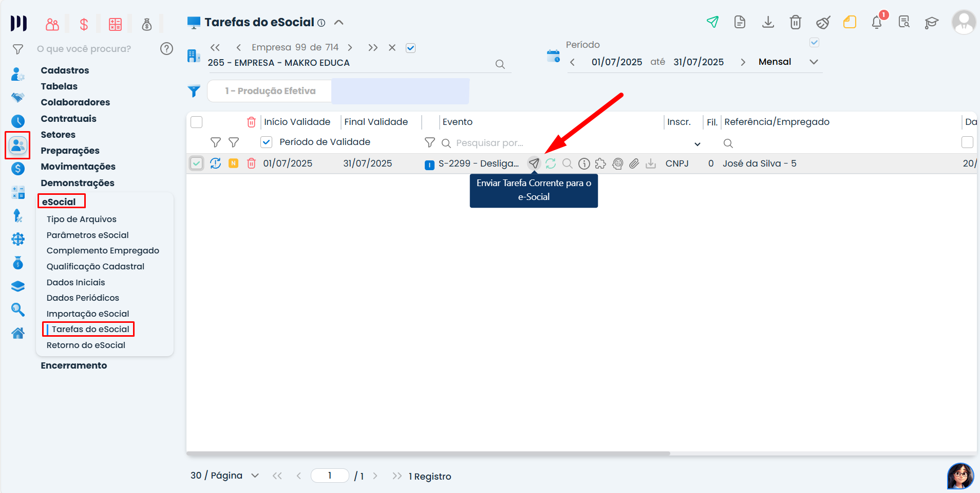Open the Encerramento menu
Viewport: 980px width, 493px height.
coord(74,366)
